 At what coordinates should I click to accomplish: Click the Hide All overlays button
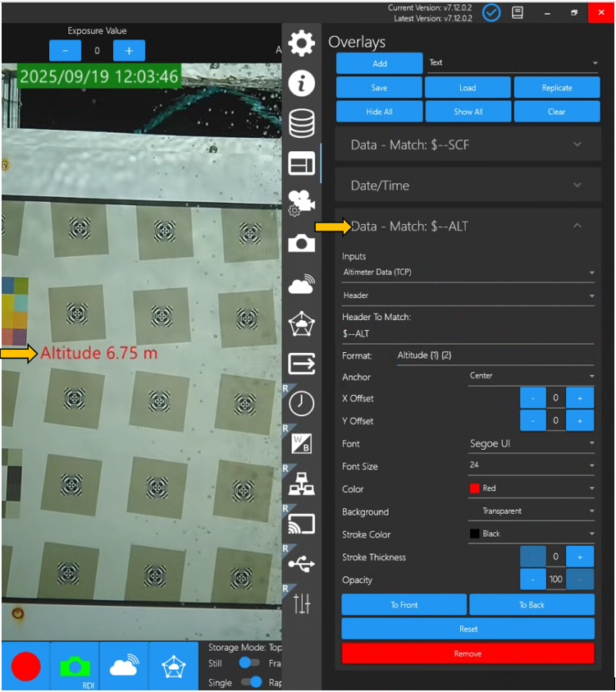[379, 112]
